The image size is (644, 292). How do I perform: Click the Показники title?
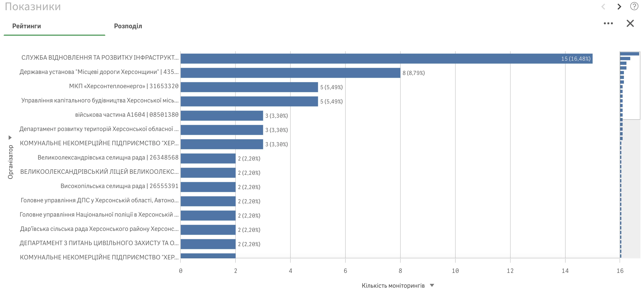(33, 7)
